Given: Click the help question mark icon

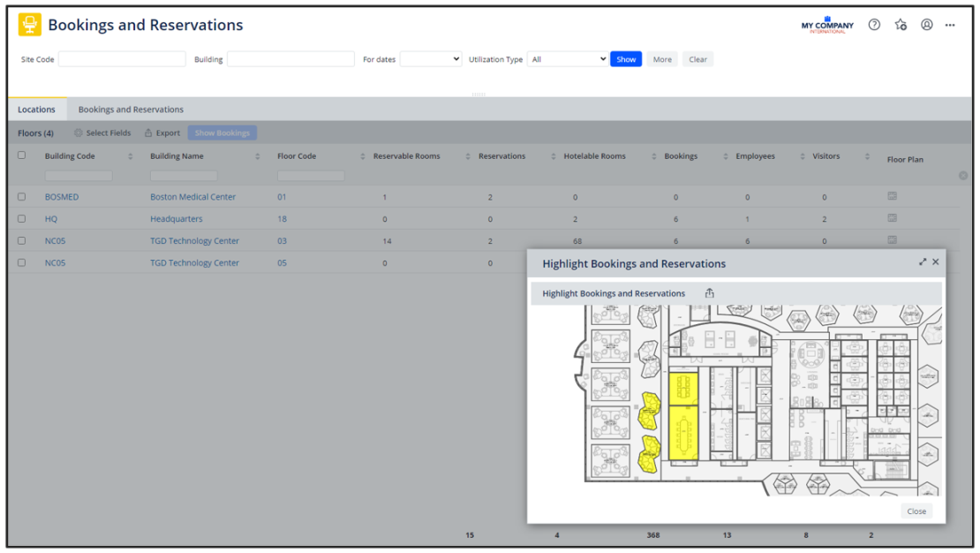Looking at the screenshot, I should [x=874, y=25].
